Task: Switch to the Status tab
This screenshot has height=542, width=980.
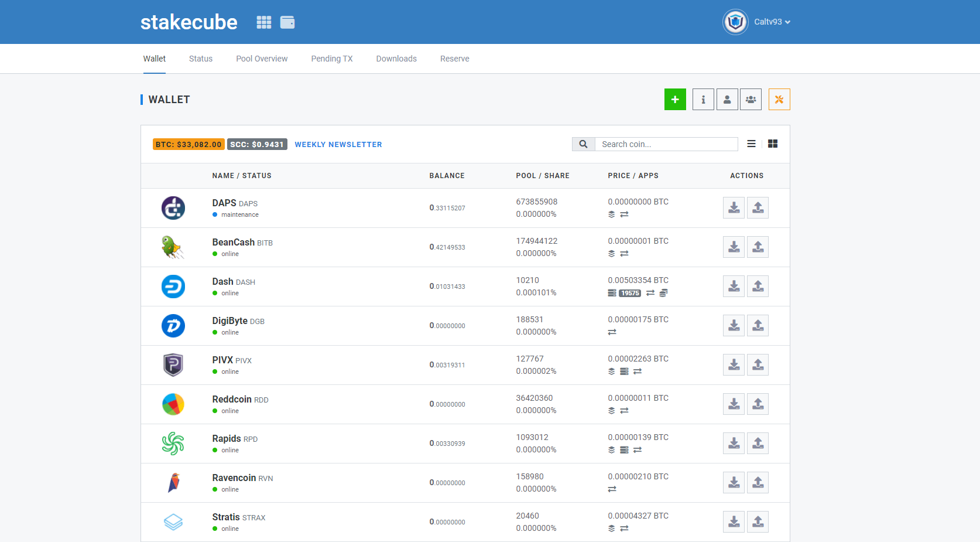Action: (x=201, y=59)
